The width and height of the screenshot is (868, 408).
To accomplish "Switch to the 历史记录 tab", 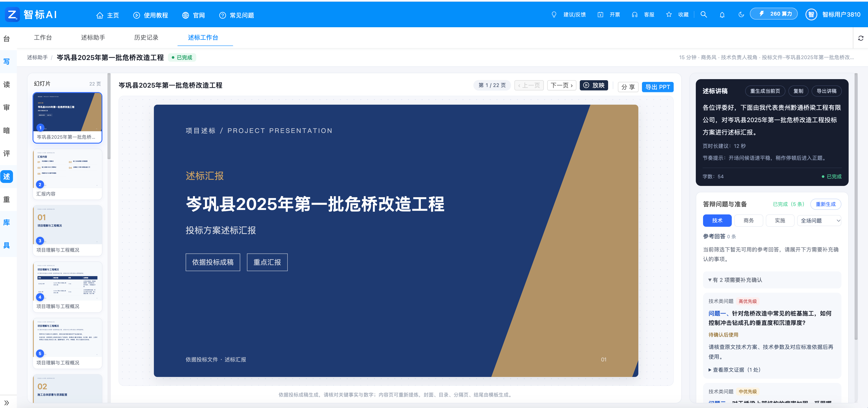I will pyautogui.click(x=146, y=37).
